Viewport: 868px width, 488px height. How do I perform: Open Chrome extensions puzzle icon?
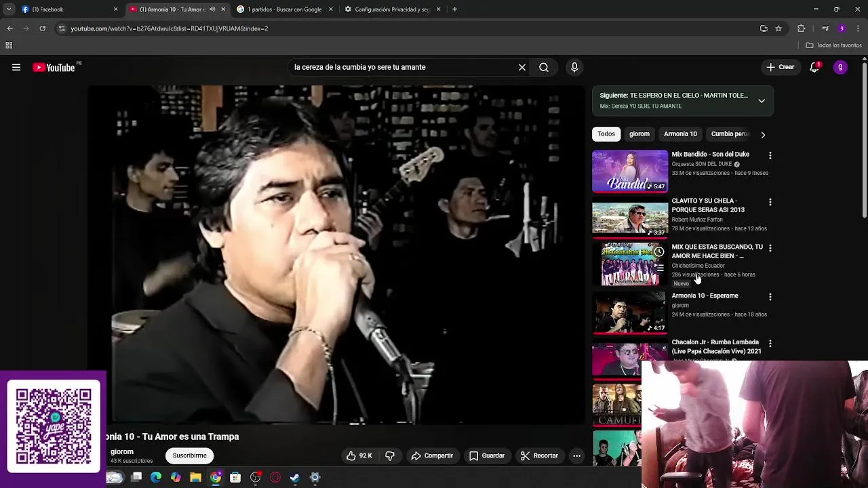tap(801, 28)
